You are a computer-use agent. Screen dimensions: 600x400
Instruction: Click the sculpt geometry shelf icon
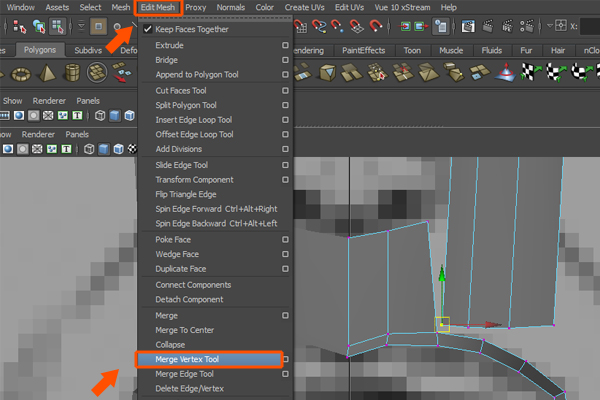tap(504, 72)
